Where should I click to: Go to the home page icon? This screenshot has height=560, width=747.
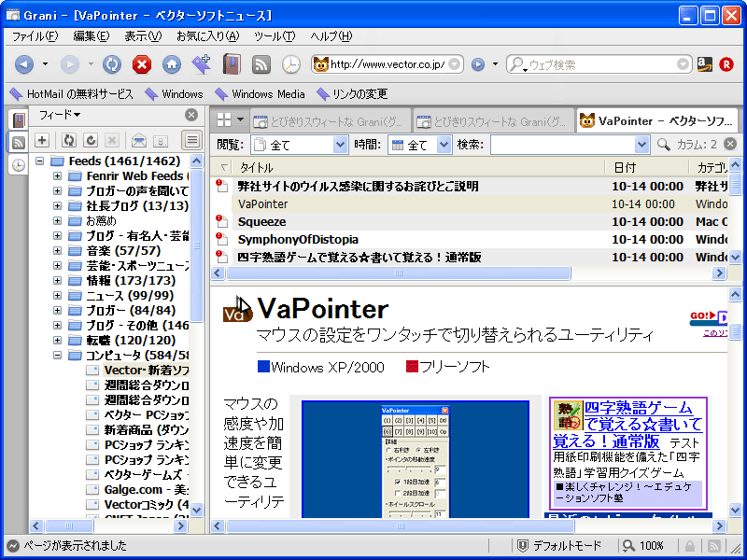pyautogui.click(x=172, y=64)
